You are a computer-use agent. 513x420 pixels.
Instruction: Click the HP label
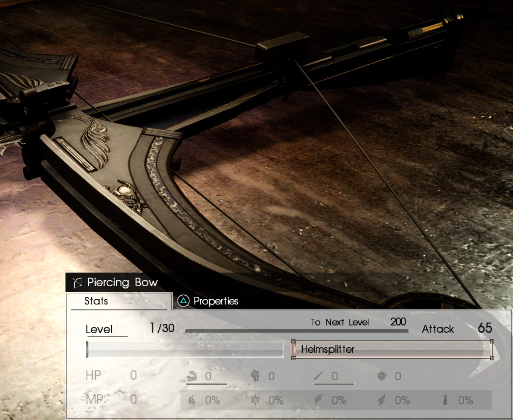click(93, 375)
